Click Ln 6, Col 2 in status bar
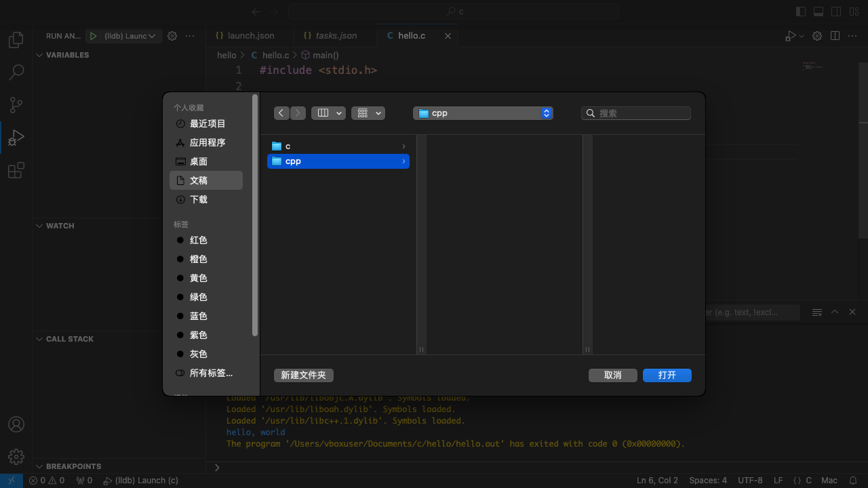868x488 pixels. tap(657, 481)
